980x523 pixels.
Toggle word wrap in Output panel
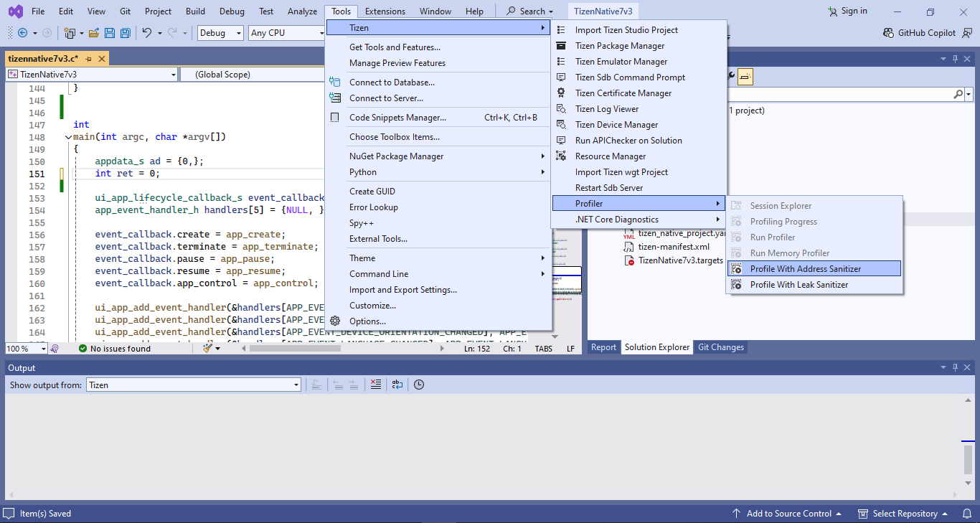pyautogui.click(x=397, y=385)
